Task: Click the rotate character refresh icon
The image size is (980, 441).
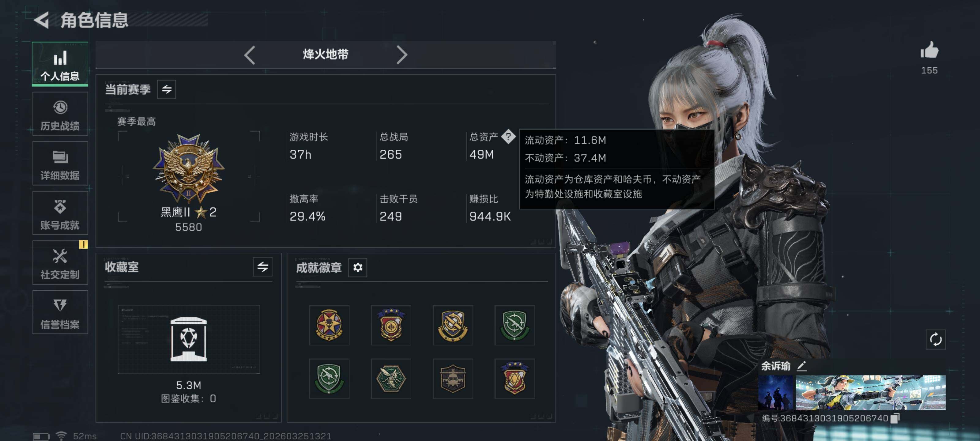Action: click(x=936, y=339)
